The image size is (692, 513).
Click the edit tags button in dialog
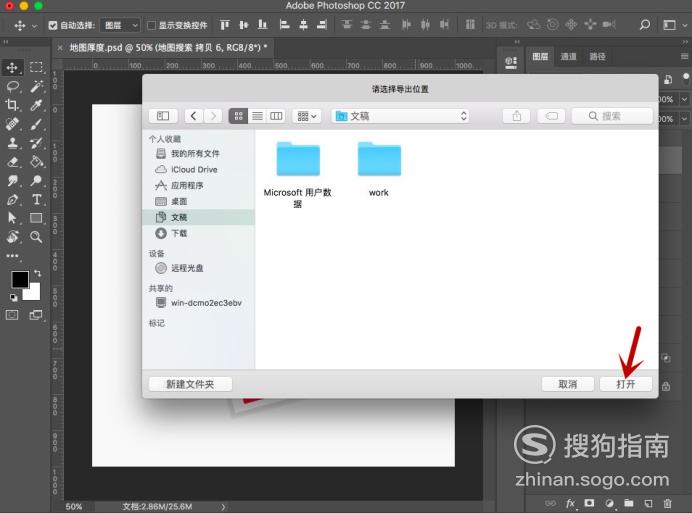click(x=551, y=116)
